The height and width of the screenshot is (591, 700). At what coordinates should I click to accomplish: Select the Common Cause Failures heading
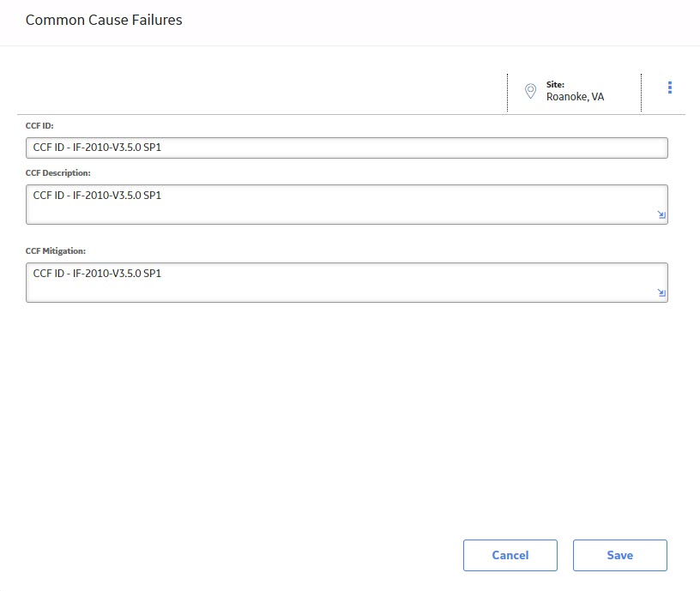(x=104, y=20)
